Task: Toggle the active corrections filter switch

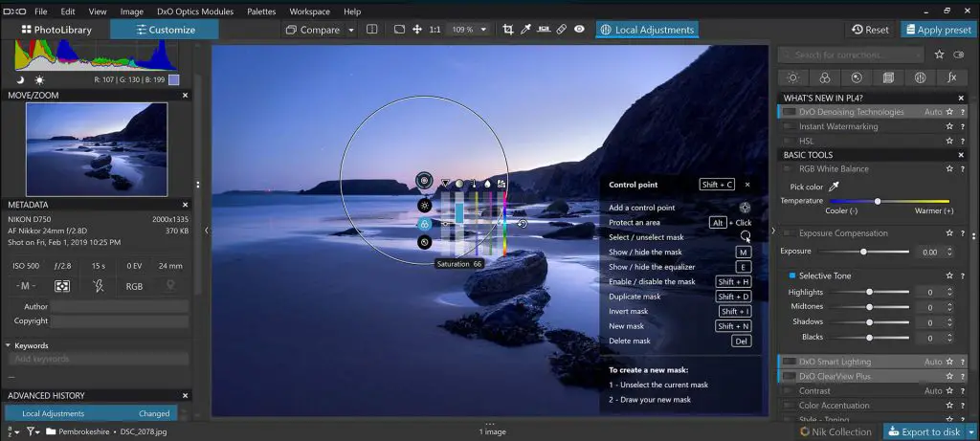Action: click(959, 55)
